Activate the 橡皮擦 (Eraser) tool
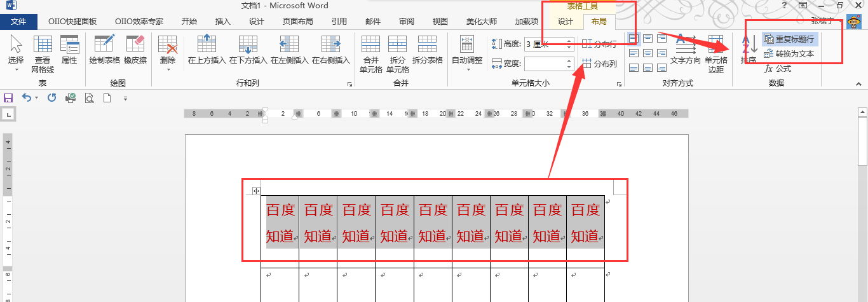868x302 pixels. click(135, 50)
